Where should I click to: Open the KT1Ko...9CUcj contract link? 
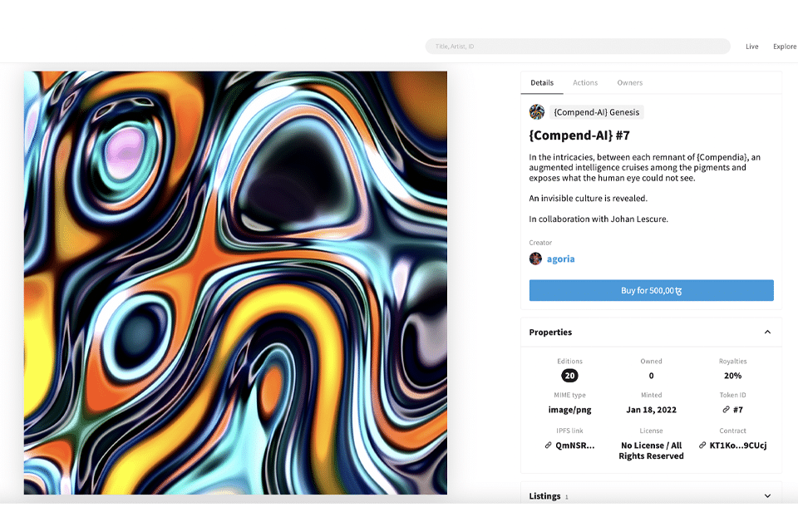pyautogui.click(x=738, y=445)
